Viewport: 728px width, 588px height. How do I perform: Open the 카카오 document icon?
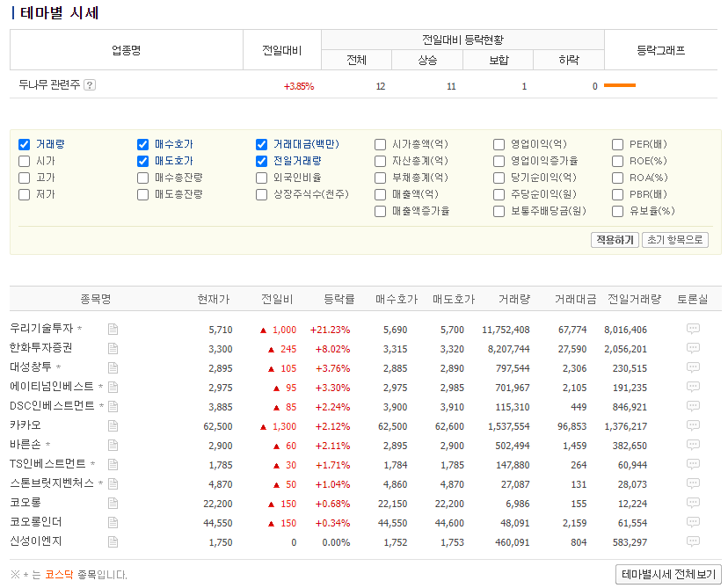click(x=113, y=426)
